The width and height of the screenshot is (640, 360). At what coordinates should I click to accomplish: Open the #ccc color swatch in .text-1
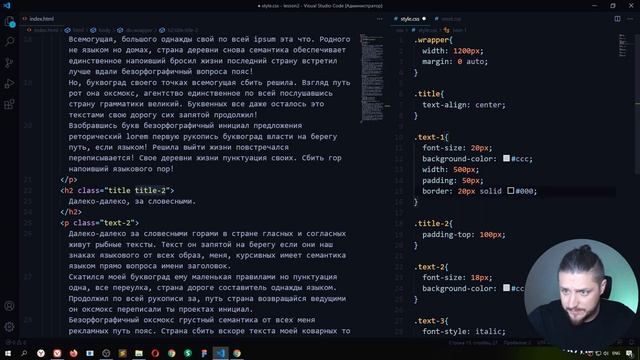coord(506,158)
